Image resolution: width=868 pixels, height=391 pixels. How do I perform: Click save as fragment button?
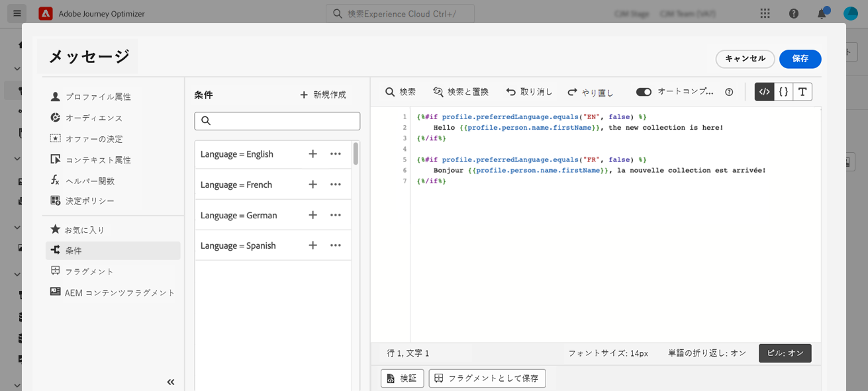click(487, 378)
